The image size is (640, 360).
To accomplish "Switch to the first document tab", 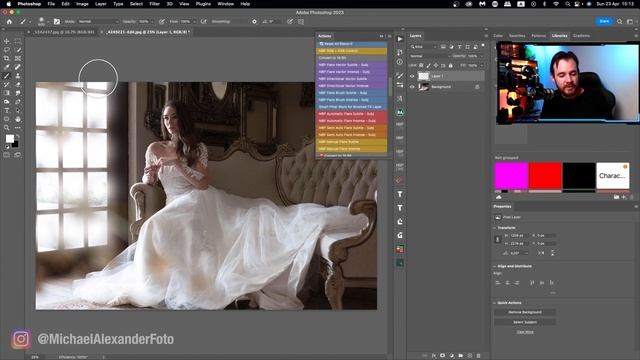I will click(64, 32).
